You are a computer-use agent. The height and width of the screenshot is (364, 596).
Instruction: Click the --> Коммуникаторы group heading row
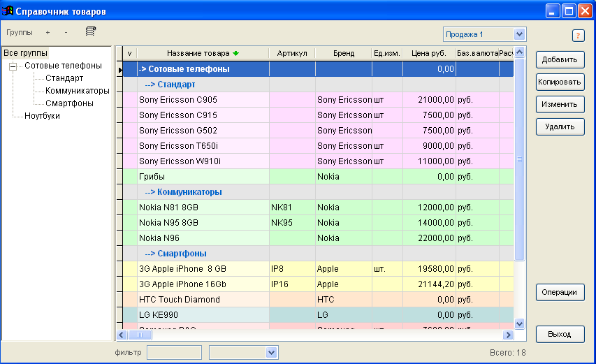pos(318,192)
